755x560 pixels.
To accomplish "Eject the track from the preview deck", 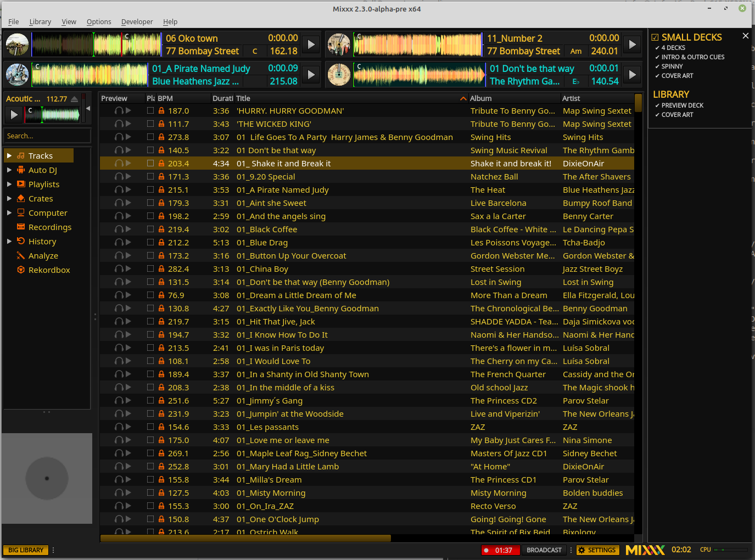I will (74, 99).
